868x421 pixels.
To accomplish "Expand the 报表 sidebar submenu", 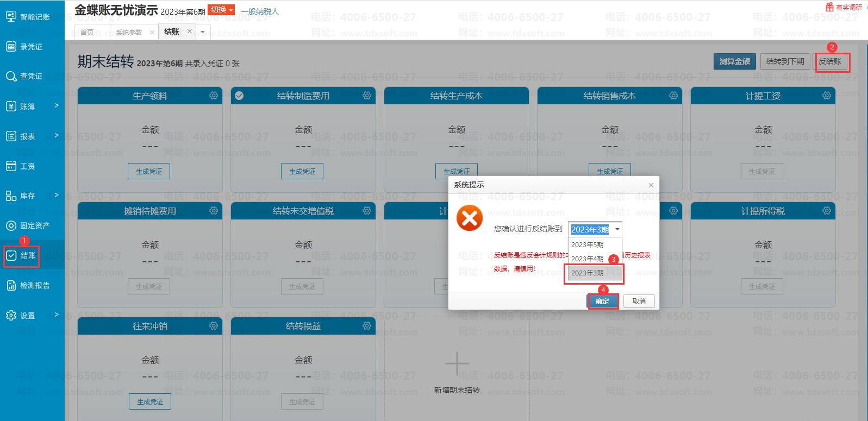I will click(56, 136).
